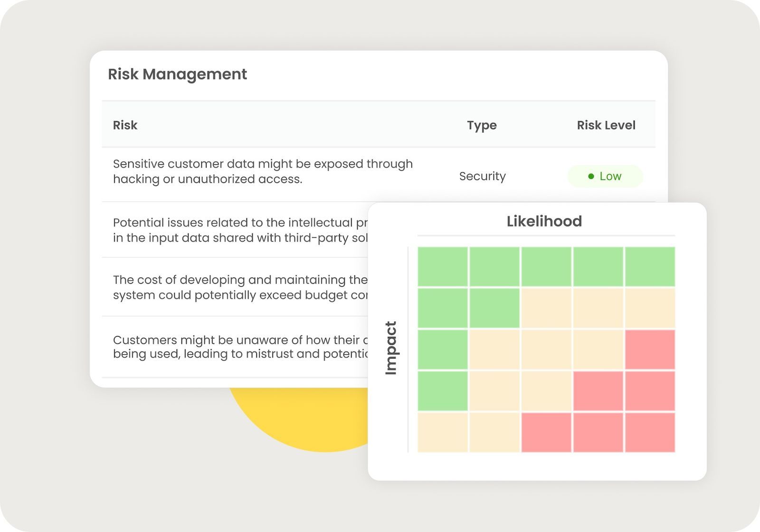Click the Risk Management heading
Screen dimensions: 760x532
coord(177,74)
